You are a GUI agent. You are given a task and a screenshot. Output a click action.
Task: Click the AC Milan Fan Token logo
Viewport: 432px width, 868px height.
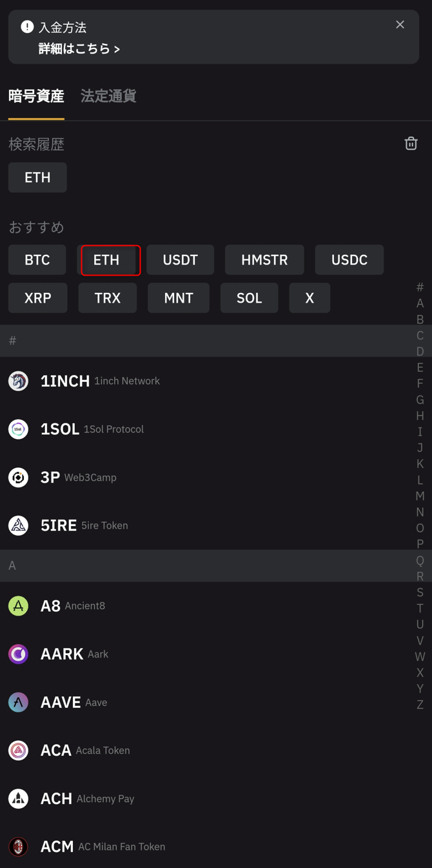[x=18, y=847]
